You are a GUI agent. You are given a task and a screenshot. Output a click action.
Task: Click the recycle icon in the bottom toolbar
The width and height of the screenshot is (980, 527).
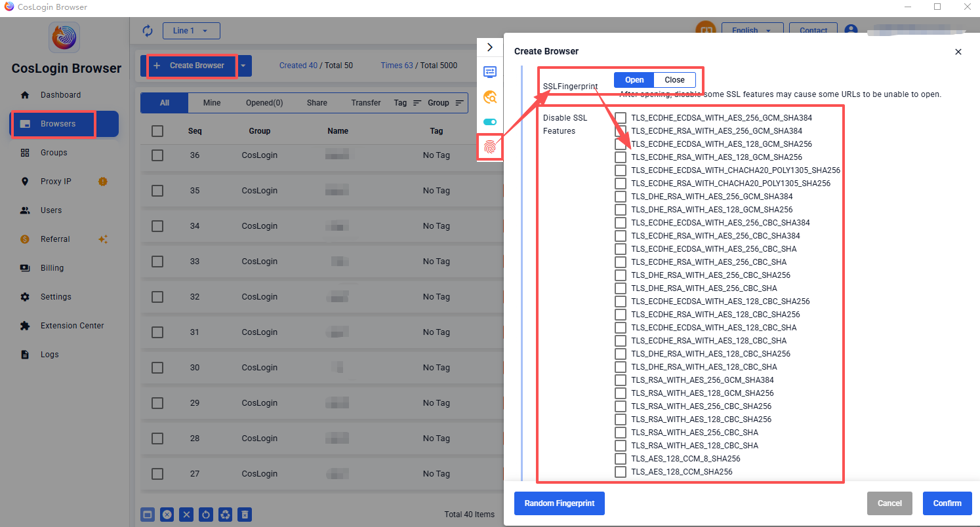point(225,515)
